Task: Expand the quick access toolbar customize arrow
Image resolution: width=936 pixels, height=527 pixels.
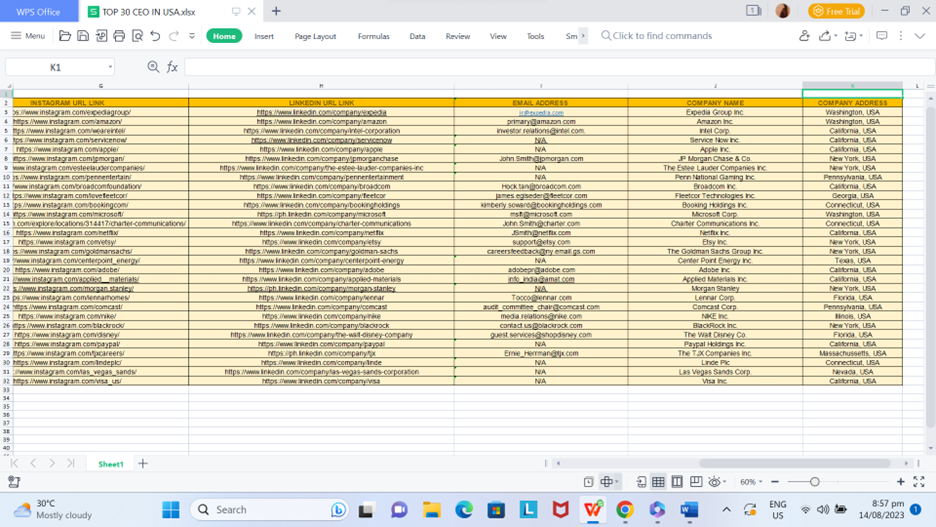Action: click(x=192, y=36)
